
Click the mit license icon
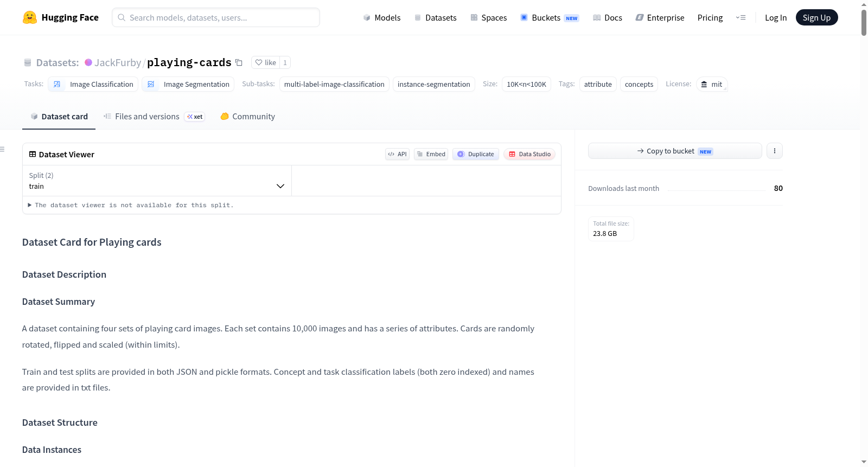coord(704,84)
